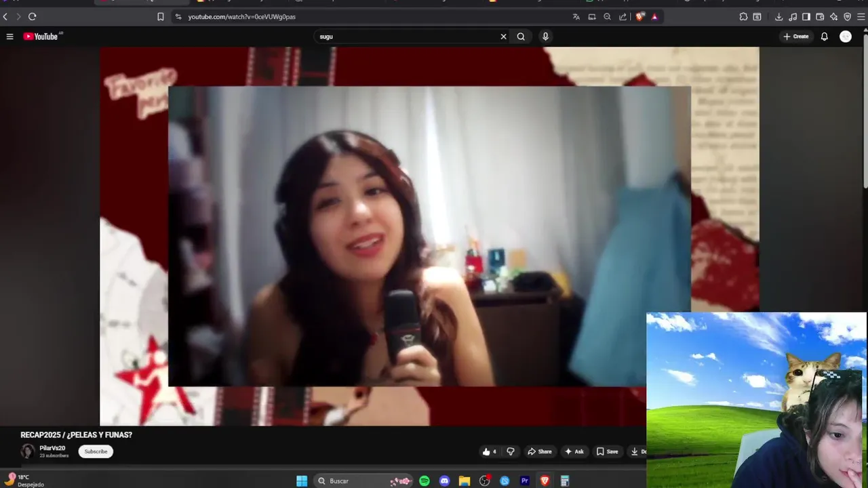Open the cast/picture-in-picture address bar icon
This screenshot has height=488, width=868.
592,16
